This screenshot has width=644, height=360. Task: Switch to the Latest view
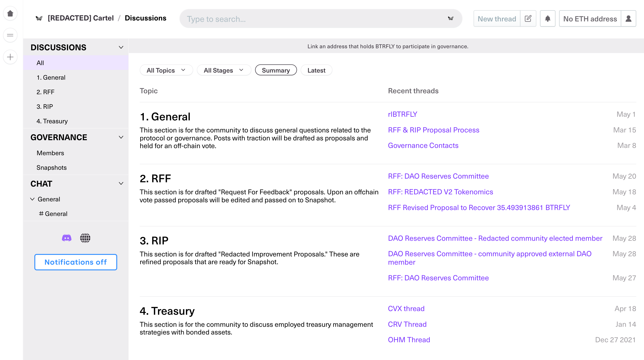pos(316,70)
